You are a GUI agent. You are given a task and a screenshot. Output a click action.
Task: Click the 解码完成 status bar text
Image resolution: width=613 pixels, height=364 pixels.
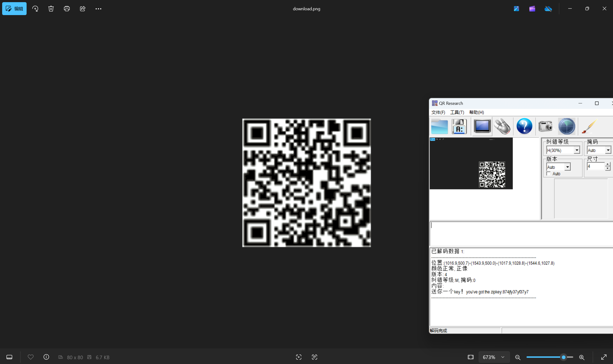coord(438,330)
